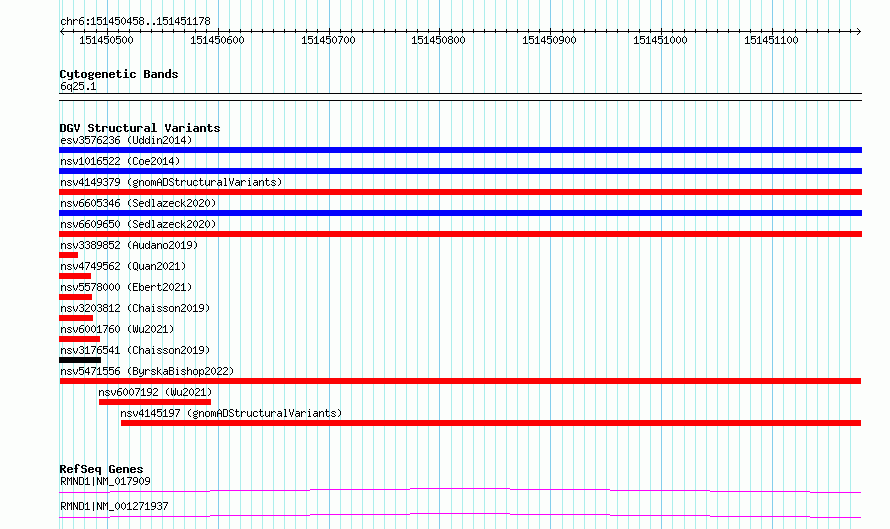Click the DGV Structural Variants track title
This screenshot has width=890, height=529.
click(x=140, y=128)
